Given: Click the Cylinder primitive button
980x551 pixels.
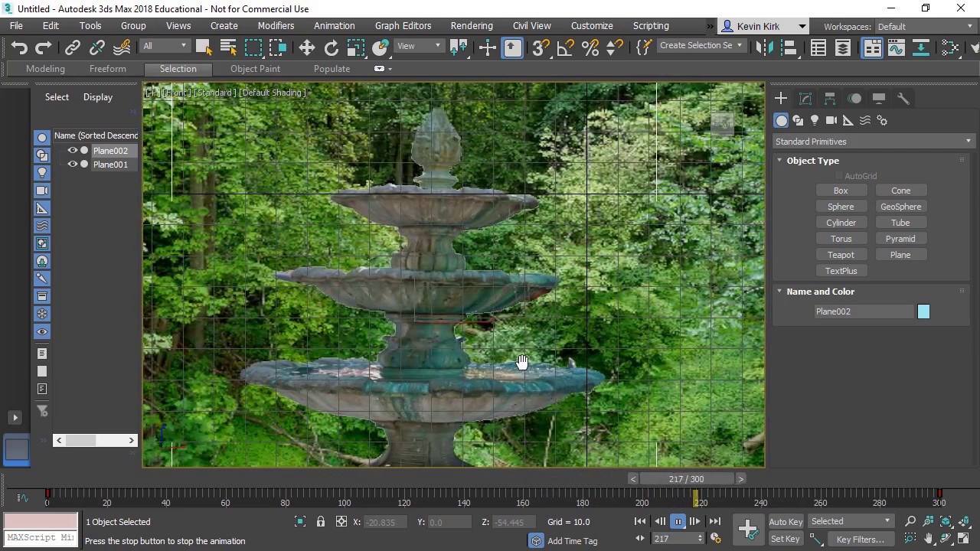Looking at the screenshot, I should tap(841, 223).
